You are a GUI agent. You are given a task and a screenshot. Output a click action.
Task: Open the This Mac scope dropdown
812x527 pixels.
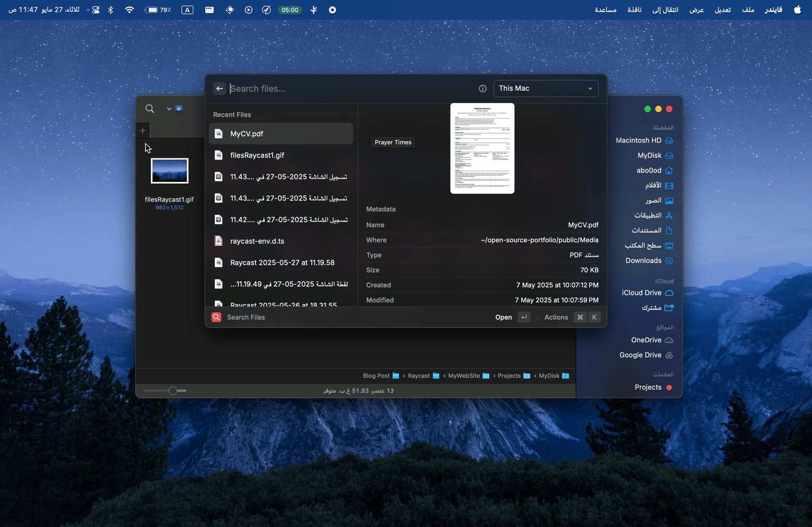coord(546,89)
